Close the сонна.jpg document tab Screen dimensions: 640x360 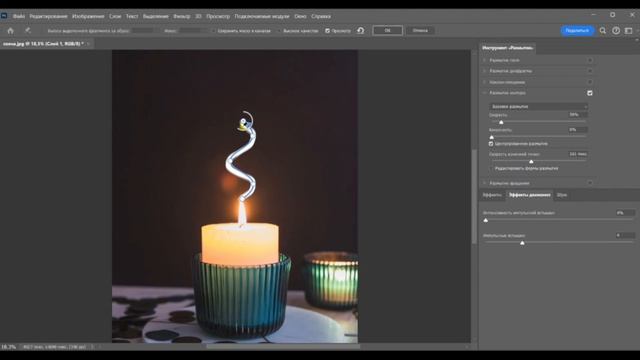click(89, 44)
